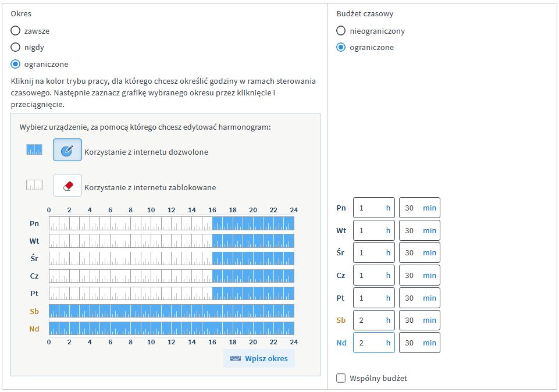559x392 pixels.
Task: Click the white blocked-time legend icon
Action: (x=35, y=186)
